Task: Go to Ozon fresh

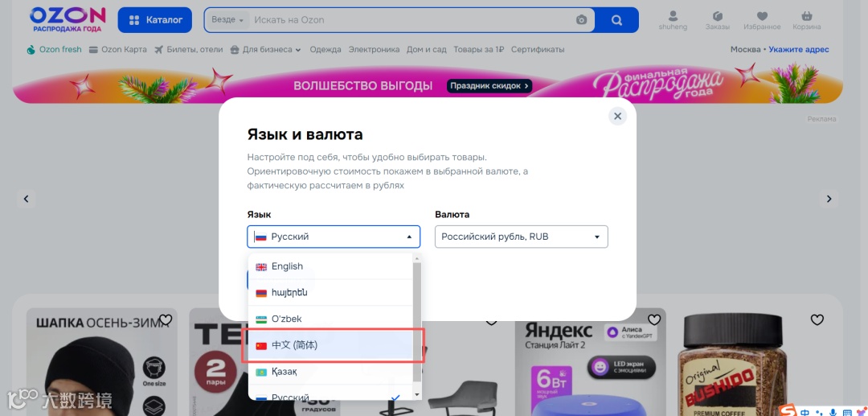Action: point(54,49)
